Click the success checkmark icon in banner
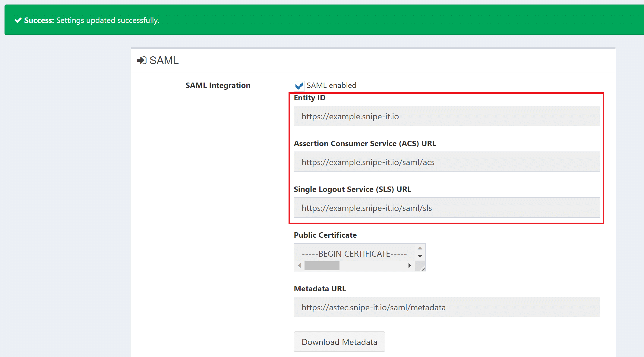This screenshot has width=644, height=357. click(18, 20)
